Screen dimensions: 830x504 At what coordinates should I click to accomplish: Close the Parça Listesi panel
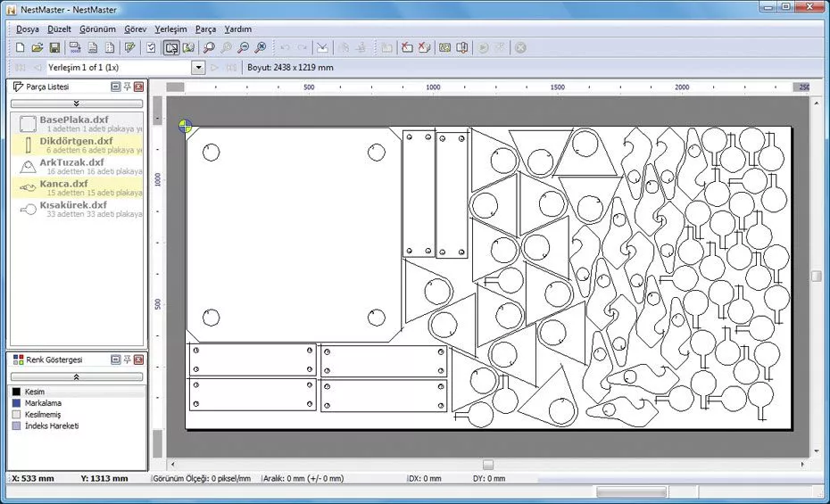click(x=138, y=87)
